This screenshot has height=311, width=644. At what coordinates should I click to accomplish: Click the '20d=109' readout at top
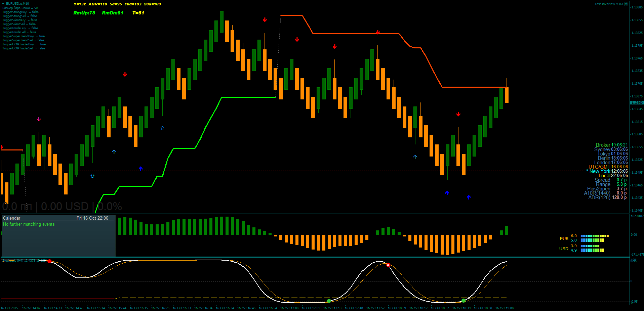click(x=153, y=4)
